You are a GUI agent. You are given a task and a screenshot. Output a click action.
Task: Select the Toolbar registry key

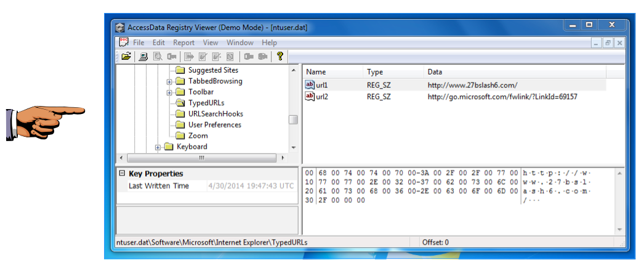point(201,92)
